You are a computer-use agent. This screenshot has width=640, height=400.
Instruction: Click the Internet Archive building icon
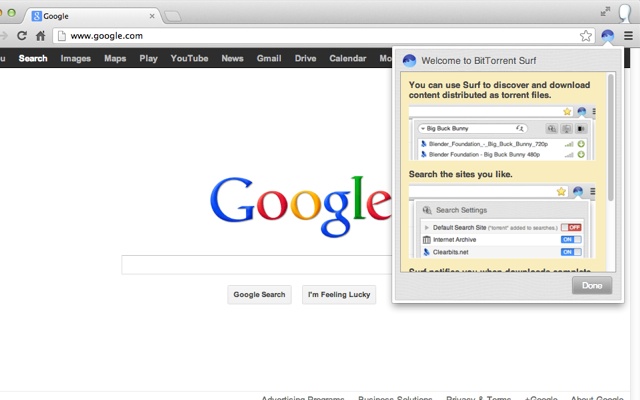(427, 240)
